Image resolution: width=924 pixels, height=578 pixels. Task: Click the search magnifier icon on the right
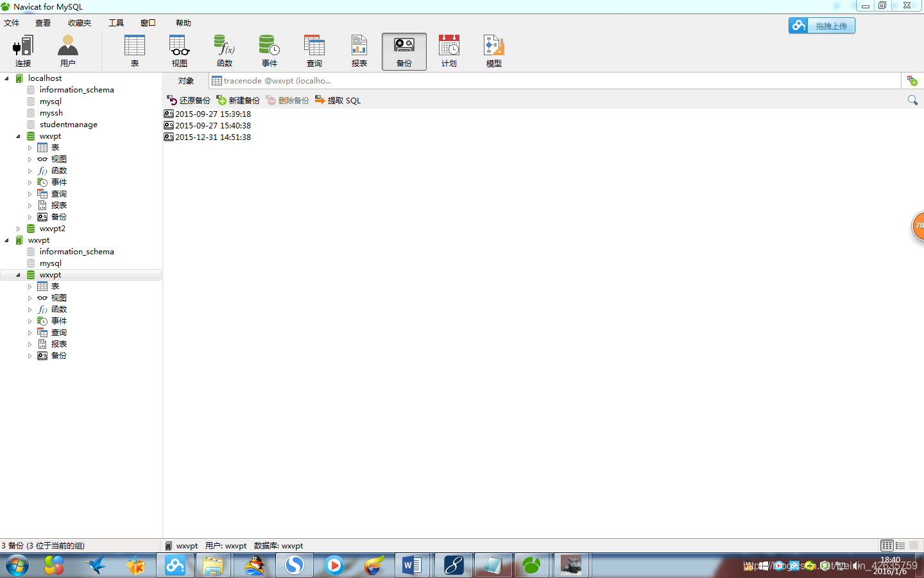[x=912, y=100]
